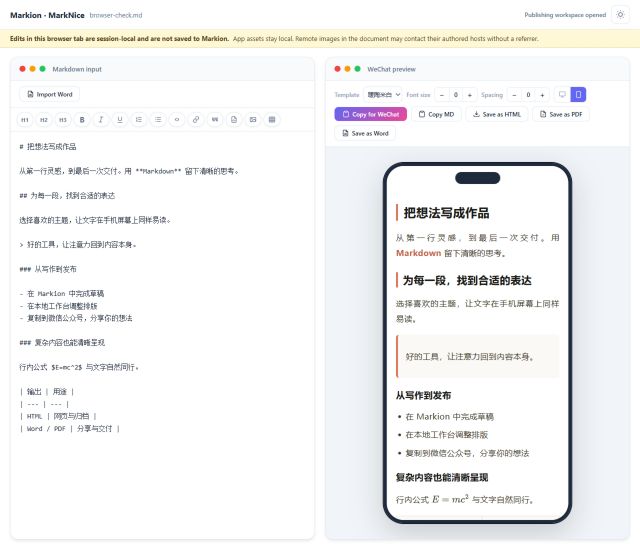Click Save as HTML

click(x=497, y=114)
